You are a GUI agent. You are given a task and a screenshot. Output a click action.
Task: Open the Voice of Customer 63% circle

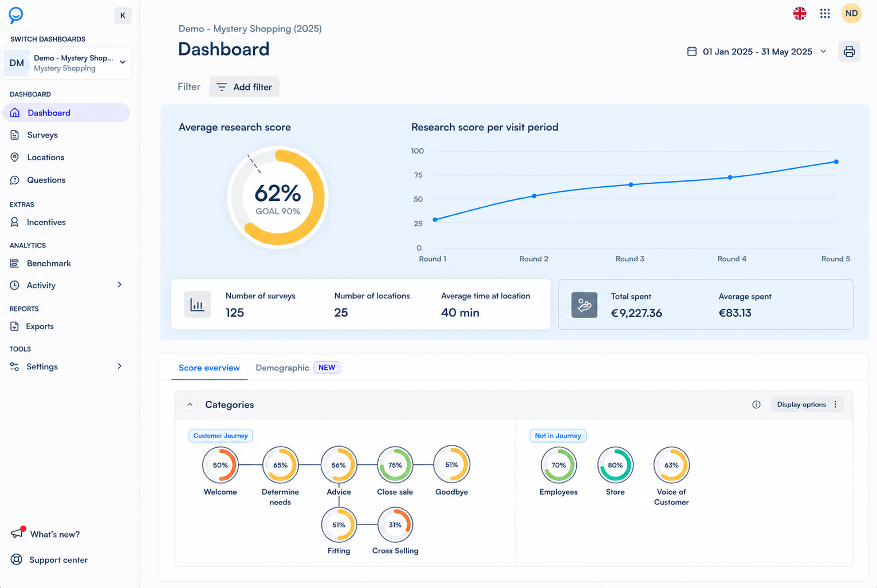[671, 465]
